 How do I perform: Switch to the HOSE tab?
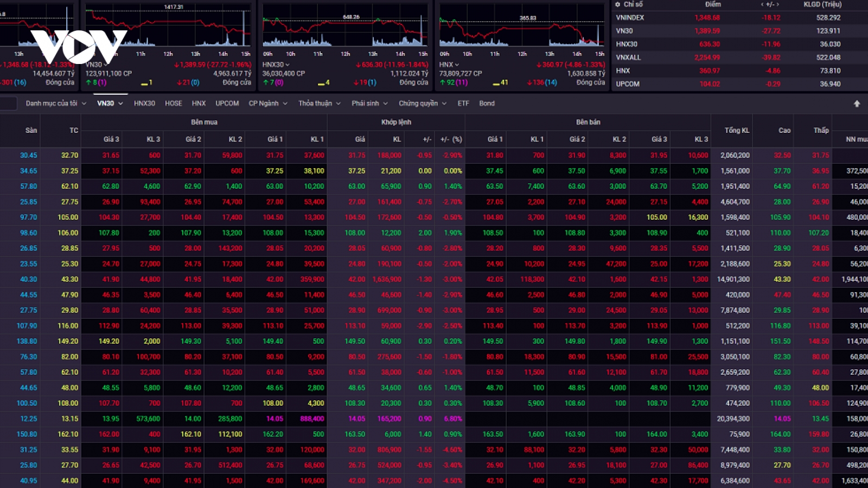tap(174, 103)
